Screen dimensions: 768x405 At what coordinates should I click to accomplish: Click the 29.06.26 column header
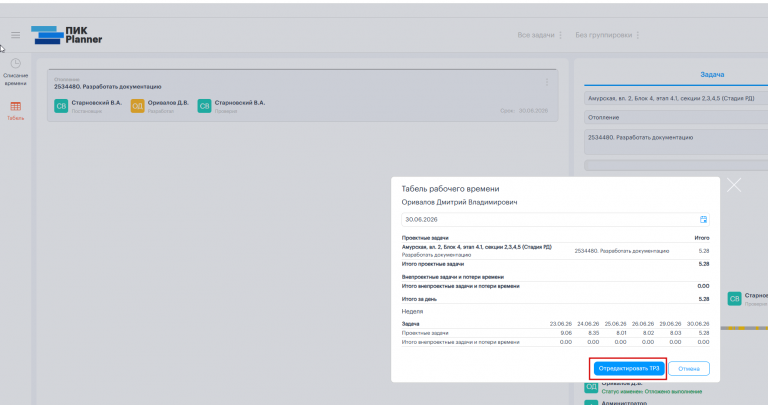coord(671,324)
